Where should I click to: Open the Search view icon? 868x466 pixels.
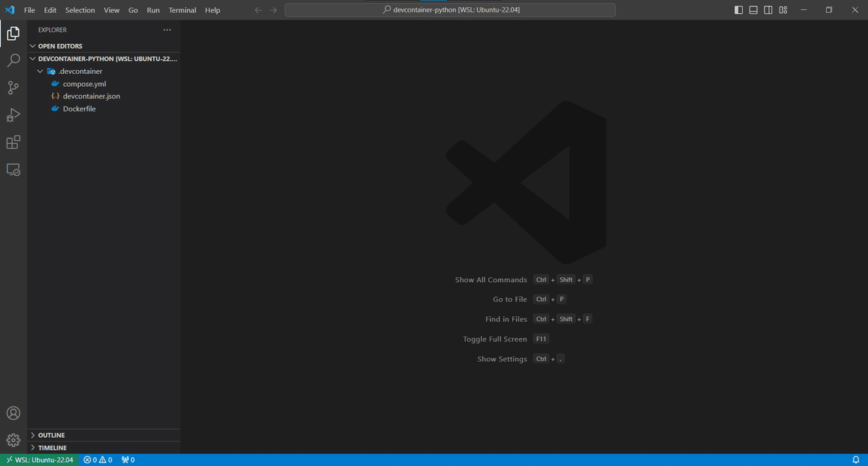click(x=13, y=60)
